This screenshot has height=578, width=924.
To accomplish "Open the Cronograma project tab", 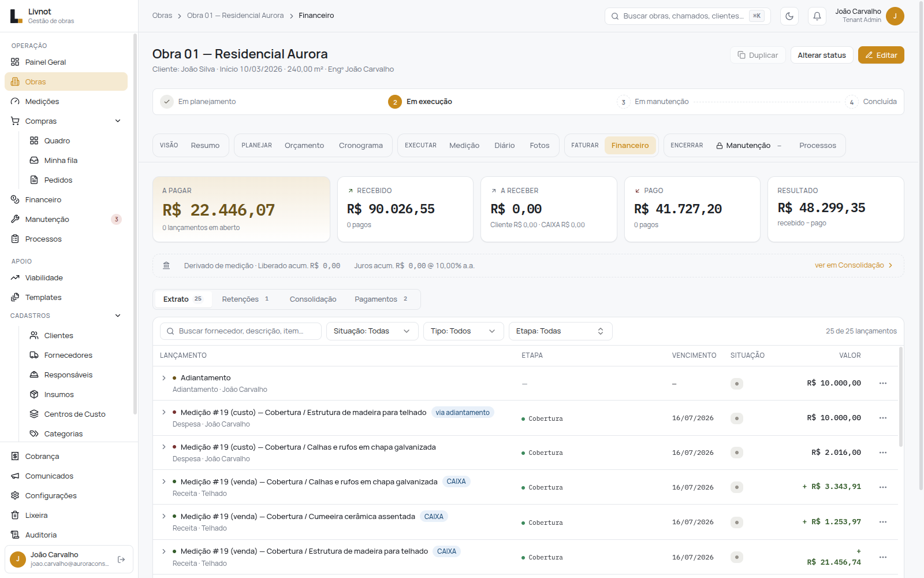I will pyautogui.click(x=361, y=146).
